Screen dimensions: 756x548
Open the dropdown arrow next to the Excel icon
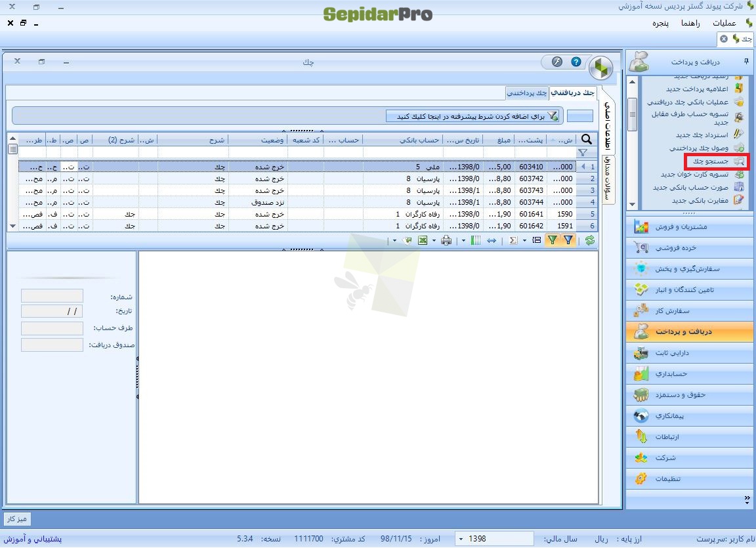tap(434, 240)
